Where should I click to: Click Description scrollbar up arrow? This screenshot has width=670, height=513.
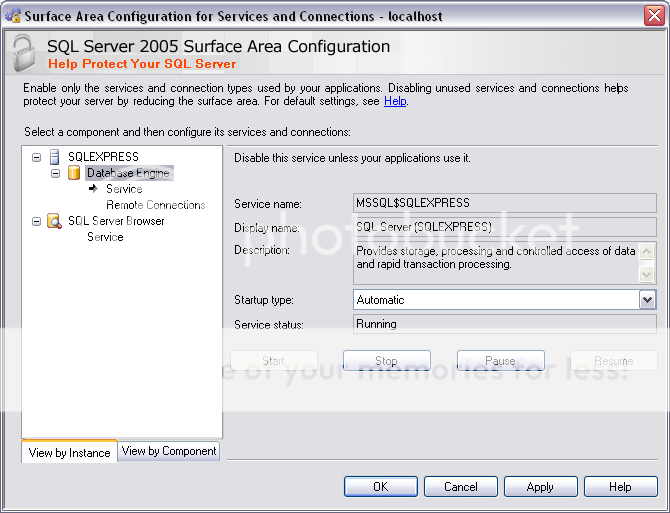[646, 252]
